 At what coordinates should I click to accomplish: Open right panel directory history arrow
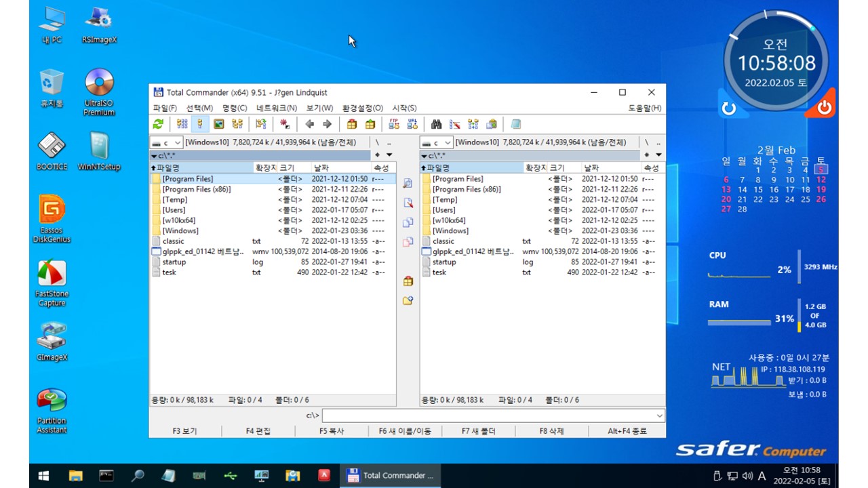click(658, 155)
